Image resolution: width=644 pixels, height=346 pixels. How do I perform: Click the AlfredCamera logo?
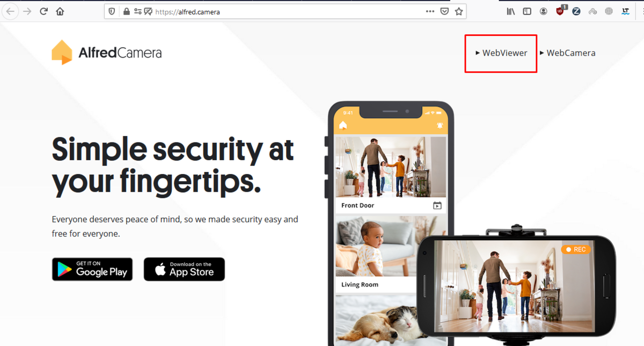pos(106,52)
